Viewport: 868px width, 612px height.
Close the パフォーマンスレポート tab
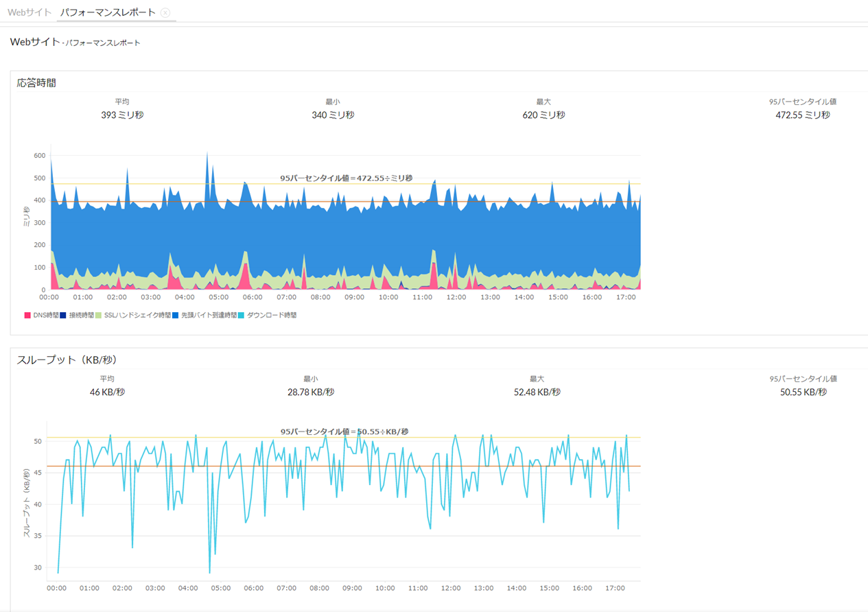click(165, 12)
